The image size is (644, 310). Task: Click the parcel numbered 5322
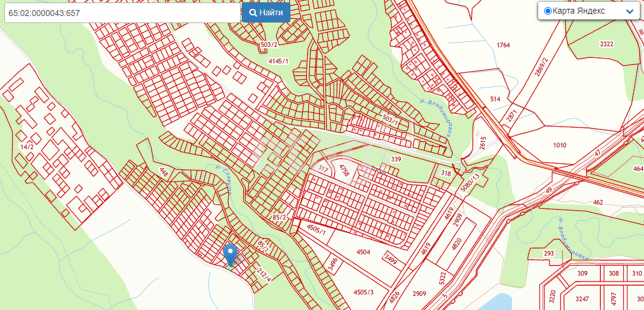[x=442, y=277]
